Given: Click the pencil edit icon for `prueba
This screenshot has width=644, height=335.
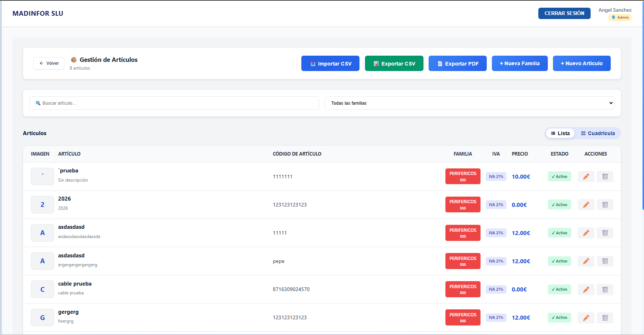Looking at the screenshot, I should pos(586,176).
